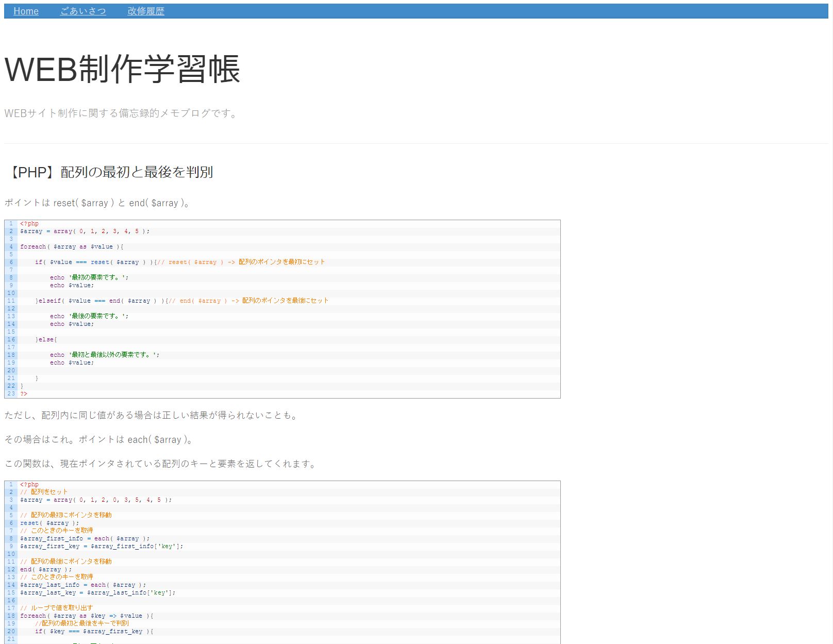Go to the 改修履歴 page
Screen dimensions: 833x644
[x=146, y=11]
